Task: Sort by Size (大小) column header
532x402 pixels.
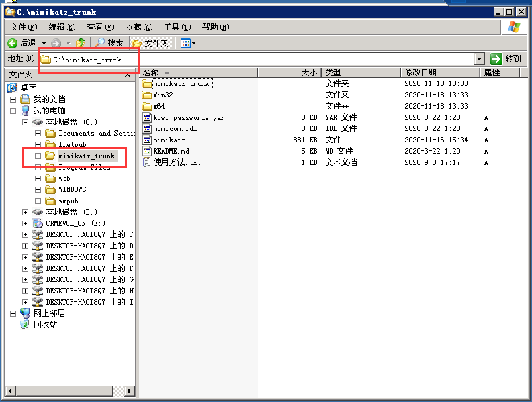Action: pos(290,73)
